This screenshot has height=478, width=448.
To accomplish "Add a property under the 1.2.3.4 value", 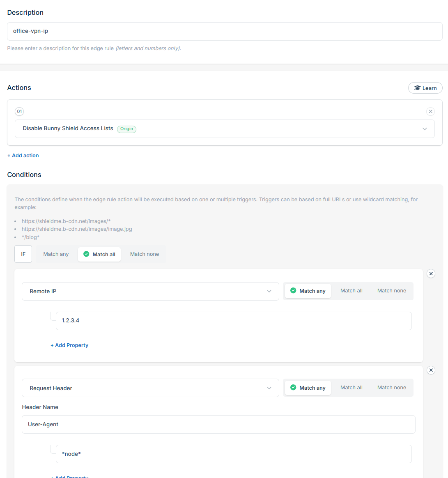I will (69, 345).
